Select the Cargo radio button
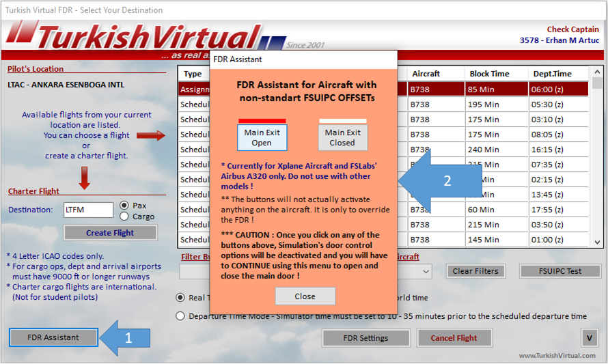 click(x=124, y=216)
